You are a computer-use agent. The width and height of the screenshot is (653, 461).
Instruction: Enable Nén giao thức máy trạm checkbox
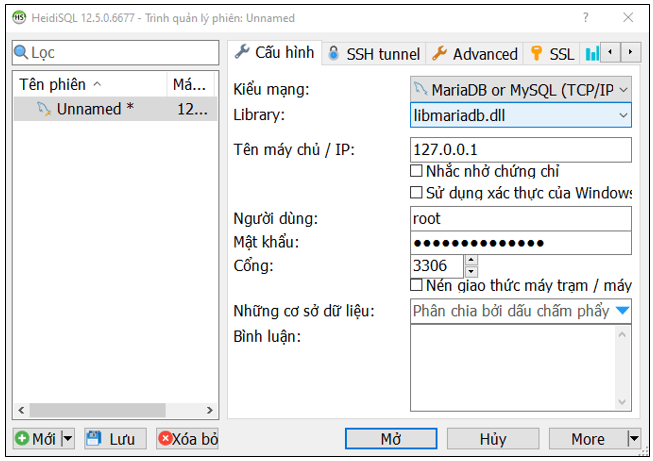click(417, 286)
